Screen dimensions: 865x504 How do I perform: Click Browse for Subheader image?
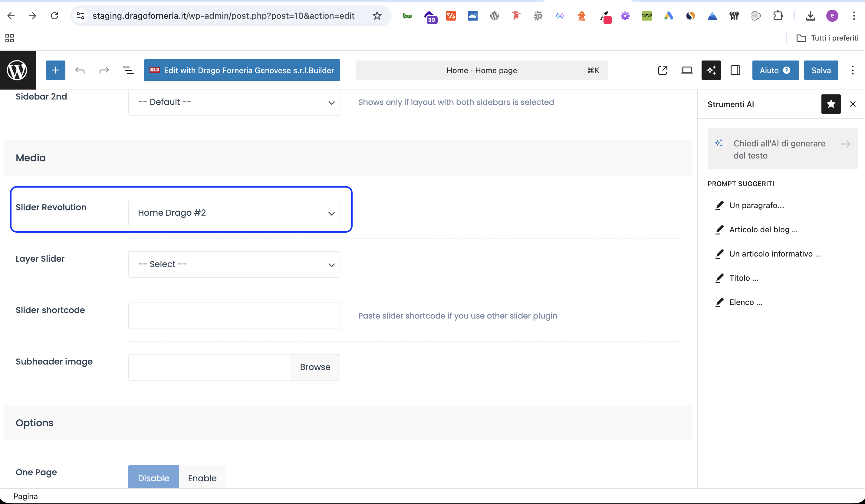point(315,367)
